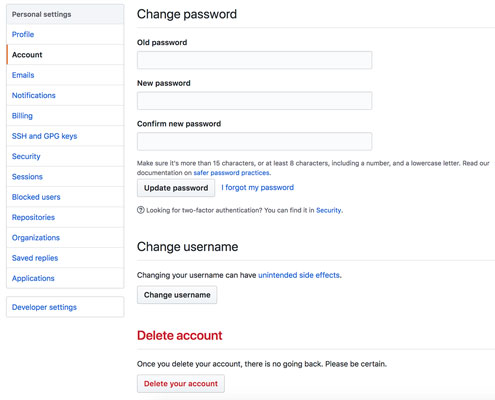Click the two-factor help question icon
This screenshot has height=400, width=495.
pos(141,210)
